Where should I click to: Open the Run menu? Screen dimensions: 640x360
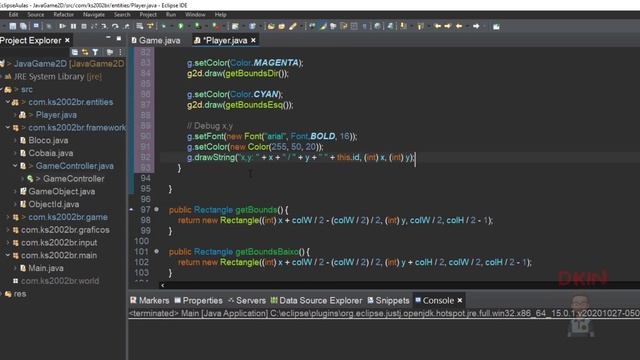tap(171, 15)
